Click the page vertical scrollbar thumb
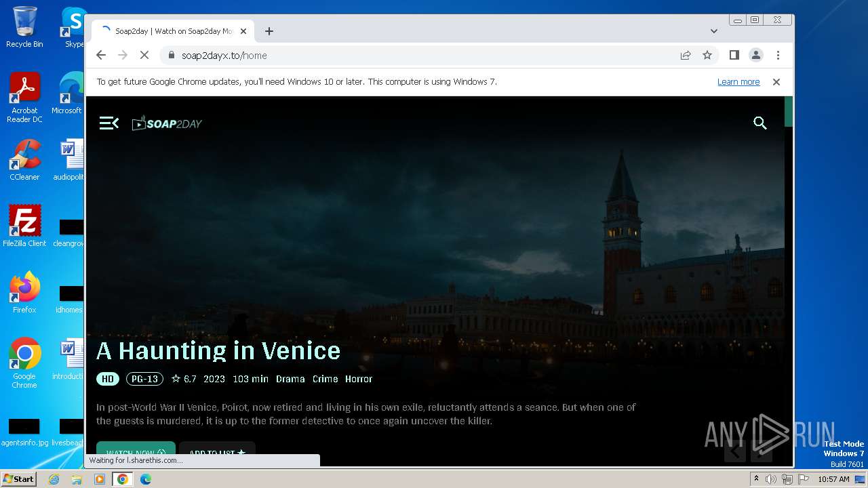The height and width of the screenshot is (488, 868). 788,111
